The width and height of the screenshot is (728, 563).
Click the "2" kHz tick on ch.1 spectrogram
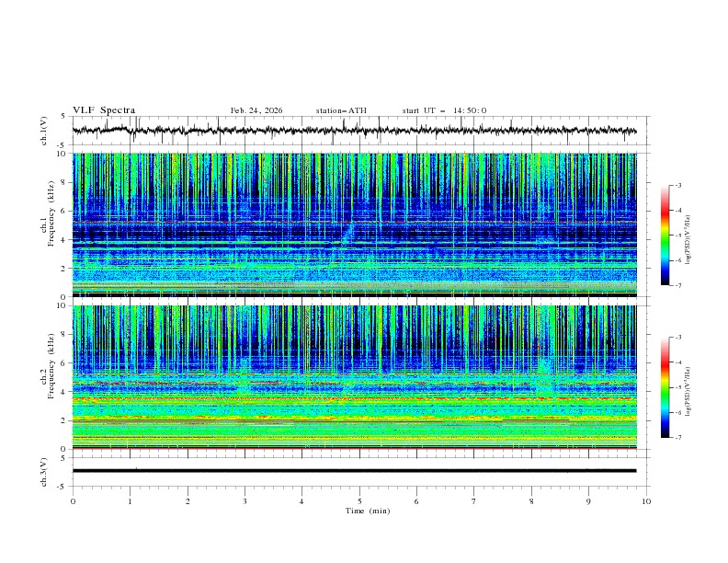click(64, 268)
